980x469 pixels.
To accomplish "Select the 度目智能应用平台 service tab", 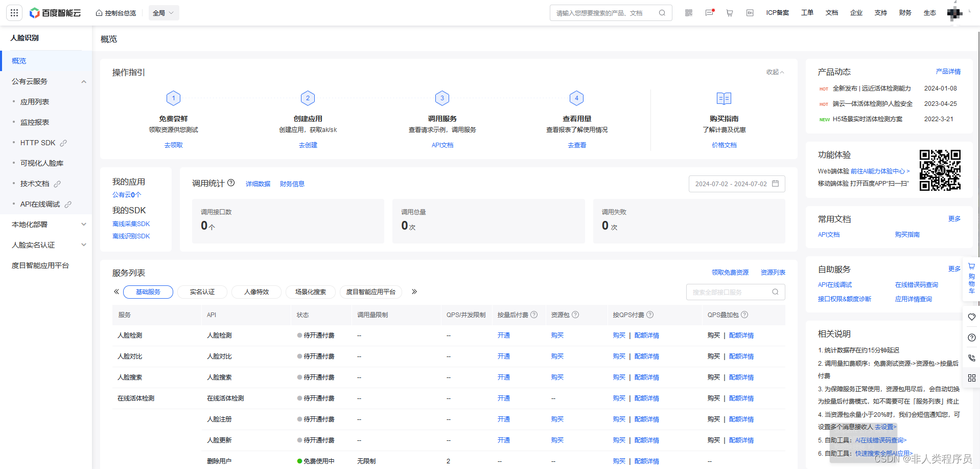I will (x=371, y=292).
